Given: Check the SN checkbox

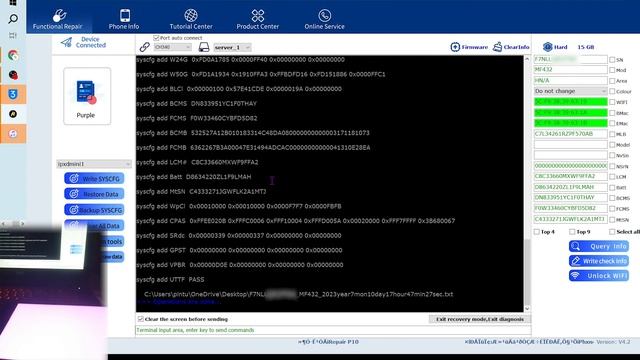Looking at the screenshot, I should (x=612, y=60).
